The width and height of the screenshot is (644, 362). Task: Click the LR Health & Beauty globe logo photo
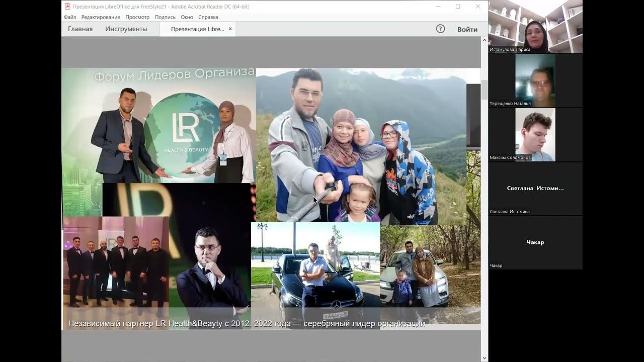pos(159,126)
